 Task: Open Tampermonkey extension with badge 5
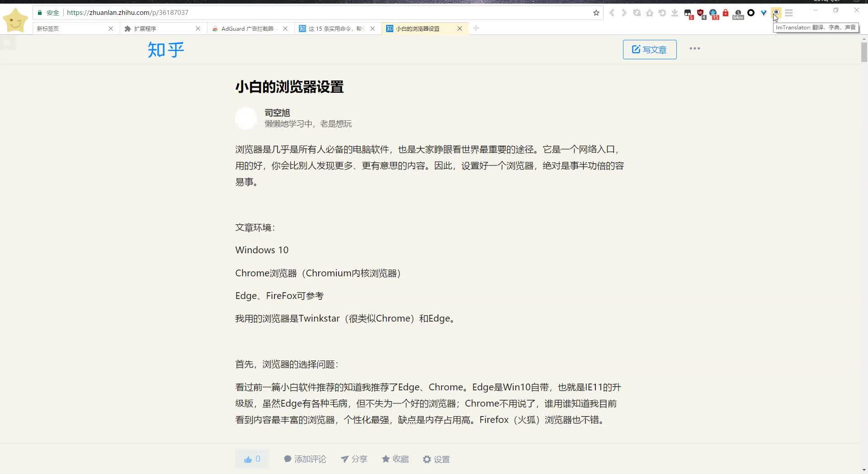[688, 14]
